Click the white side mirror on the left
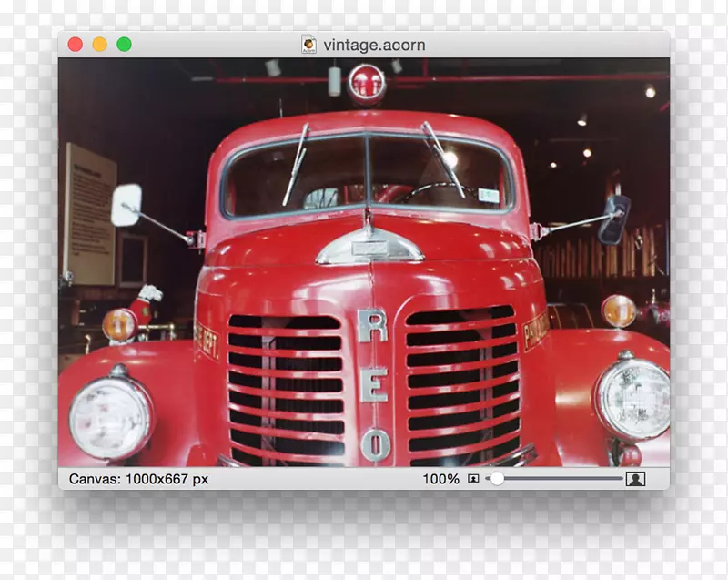The height and width of the screenshot is (580, 728). (x=126, y=205)
